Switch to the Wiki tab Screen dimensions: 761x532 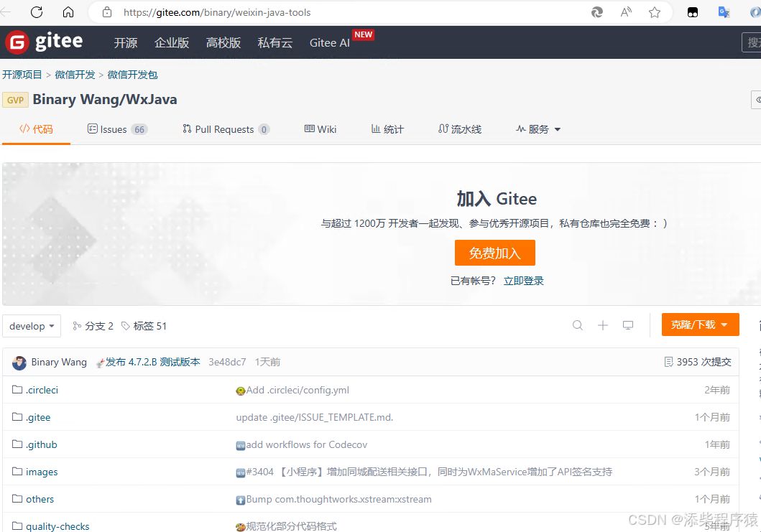point(320,129)
